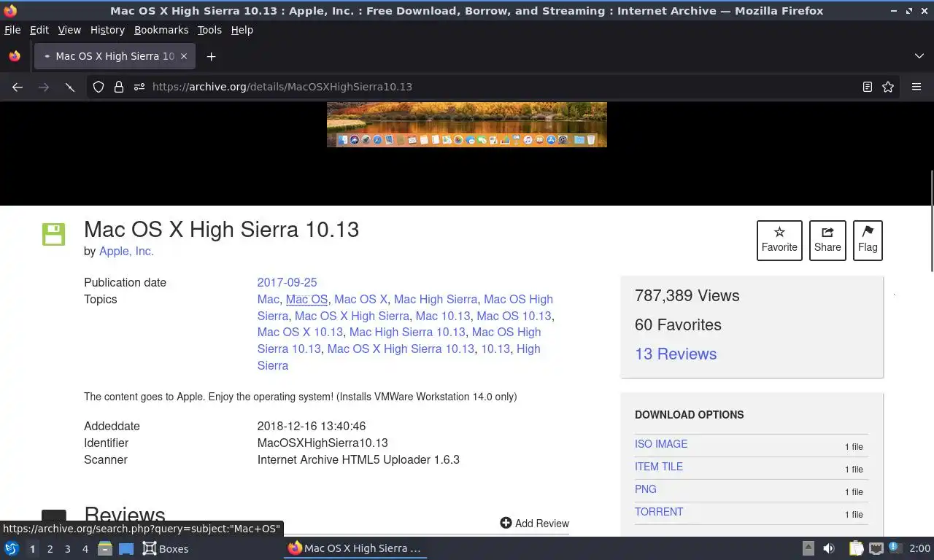Open the Bookmarks menu
The width and height of the screenshot is (934, 560).
[161, 30]
